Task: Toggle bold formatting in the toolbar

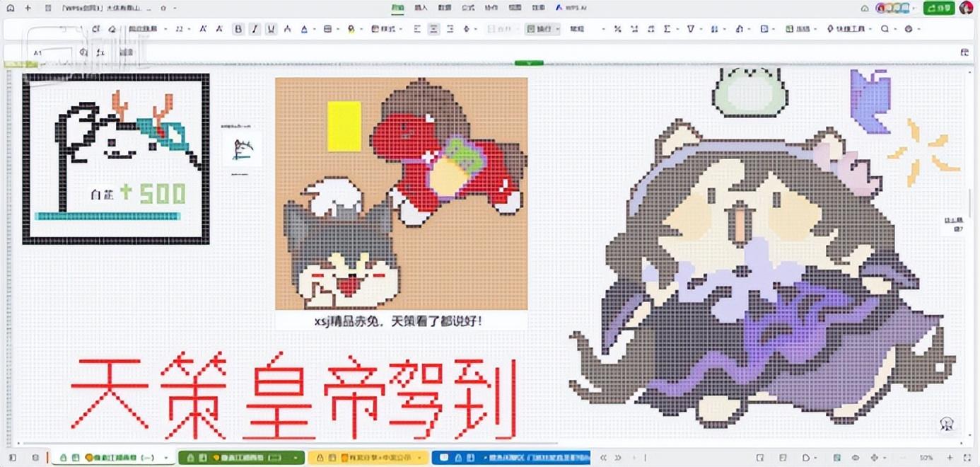Action: [x=238, y=29]
